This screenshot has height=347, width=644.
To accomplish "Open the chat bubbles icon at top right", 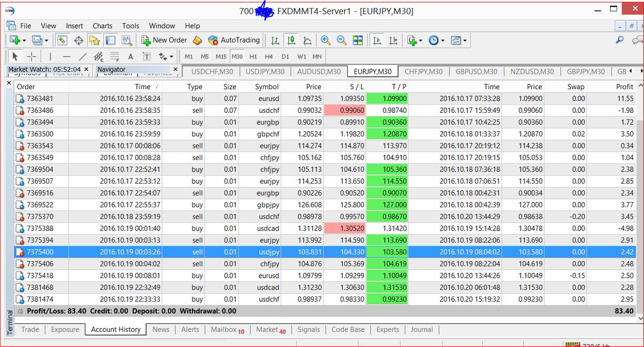I will 637,40.
